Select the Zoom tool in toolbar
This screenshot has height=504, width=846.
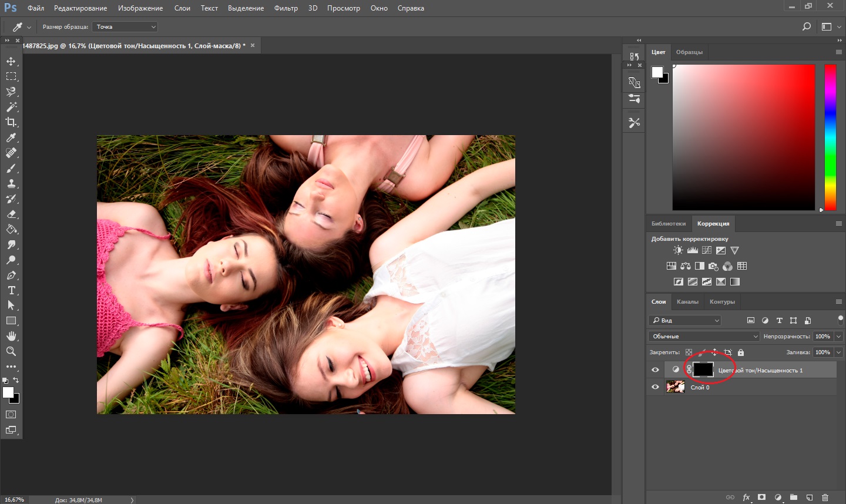click(11, 351)
